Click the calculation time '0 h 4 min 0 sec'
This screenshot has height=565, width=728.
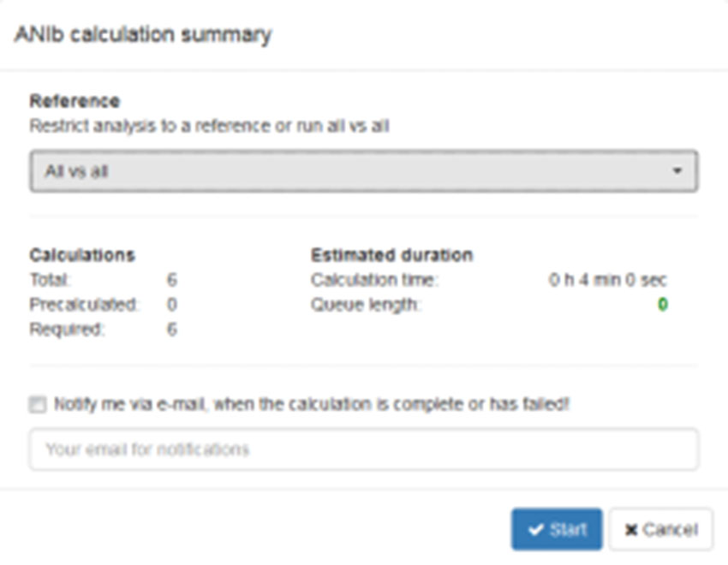pyautogui.click(x=608, y=280)
